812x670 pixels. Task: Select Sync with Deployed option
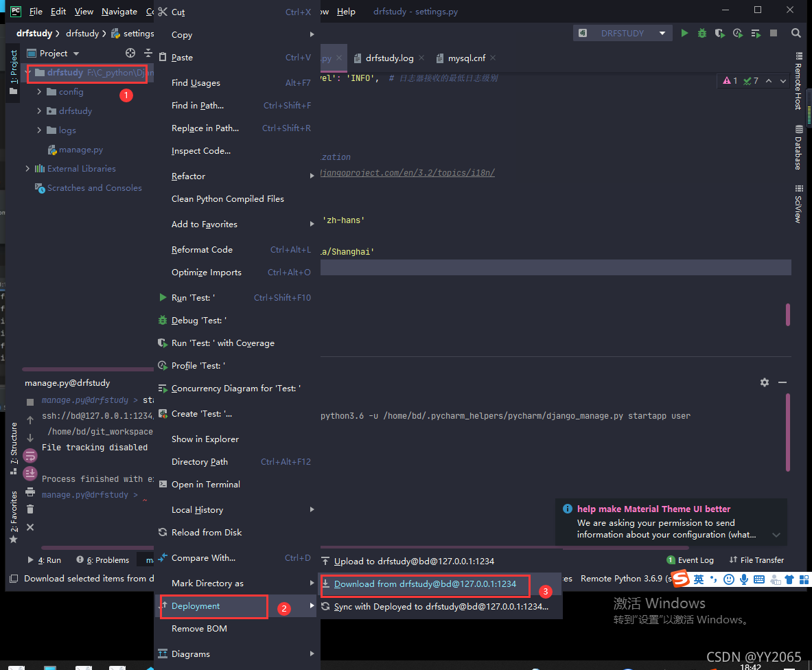[x=441, y=607]
